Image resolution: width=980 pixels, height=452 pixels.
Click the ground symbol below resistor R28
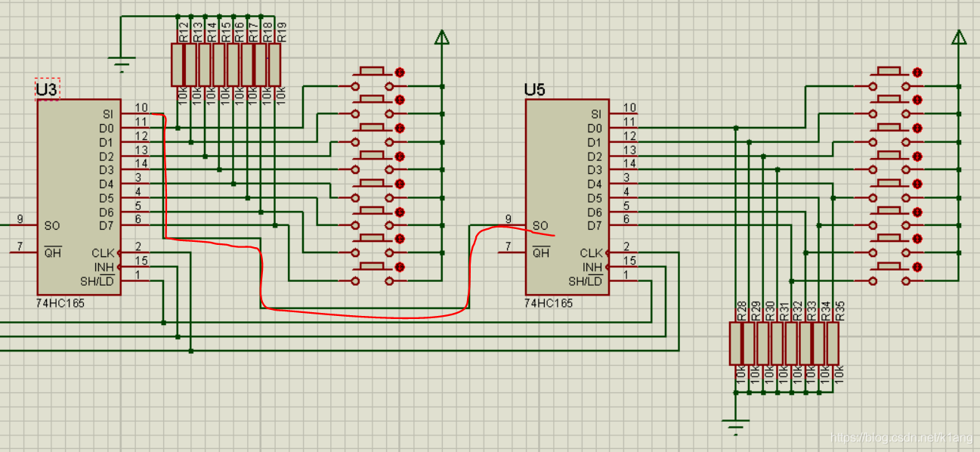pos(735,427)
